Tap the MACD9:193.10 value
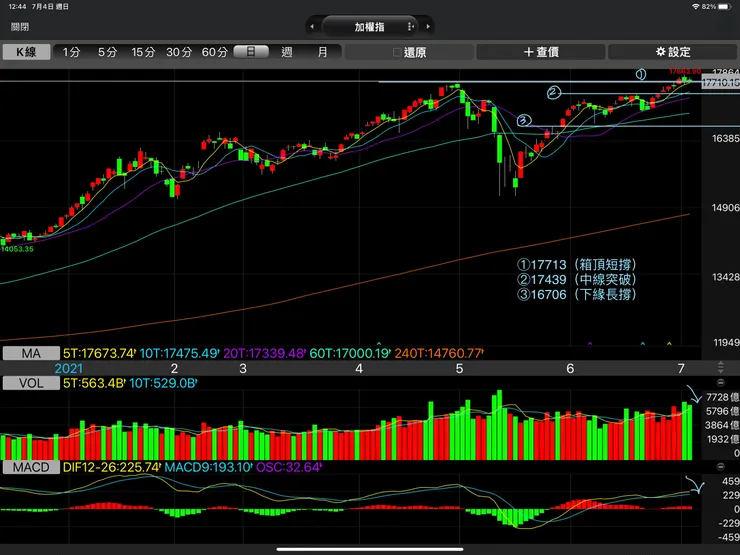 click(209, 467)
